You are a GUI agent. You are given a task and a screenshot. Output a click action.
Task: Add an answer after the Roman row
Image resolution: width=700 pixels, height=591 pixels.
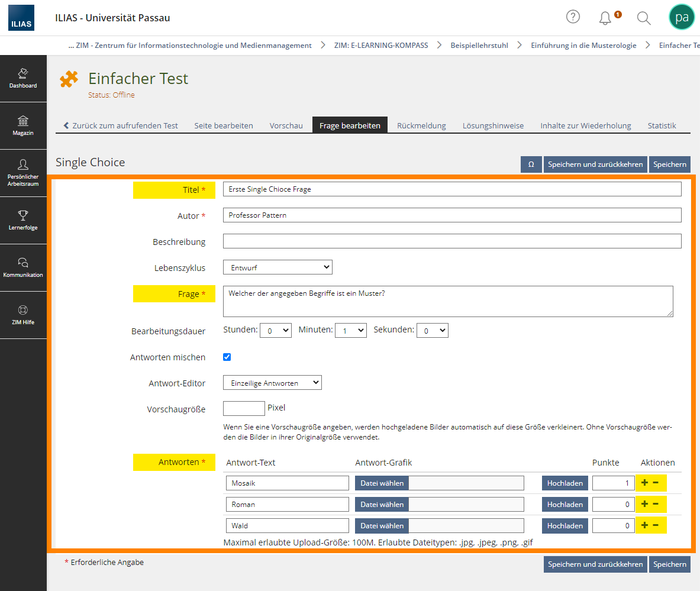[x=644, y=504]
